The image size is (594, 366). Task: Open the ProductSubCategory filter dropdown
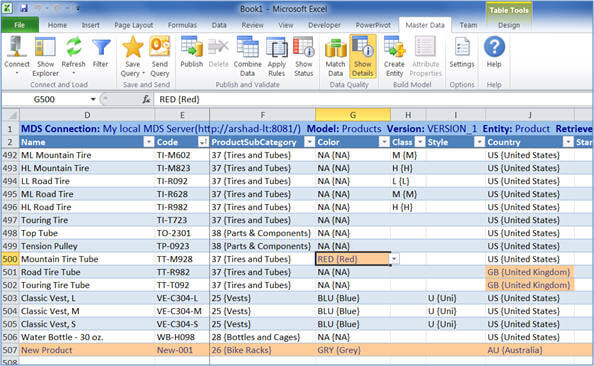pyautogui.click(x=310, y=142)
